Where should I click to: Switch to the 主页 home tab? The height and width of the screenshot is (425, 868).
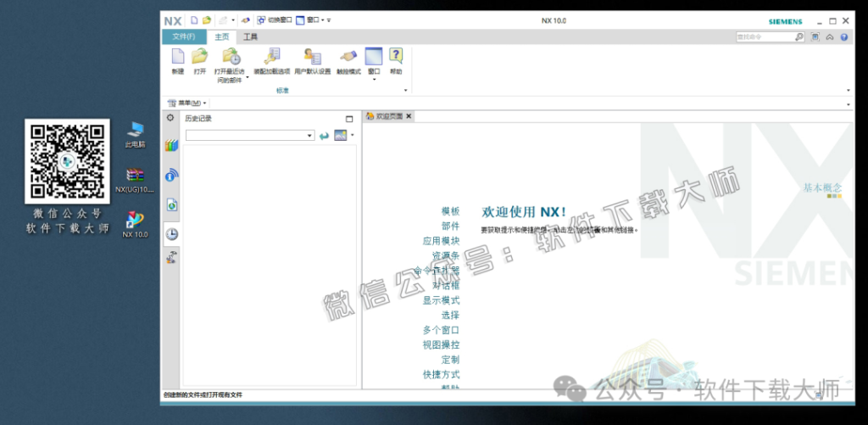click(221, 37)
